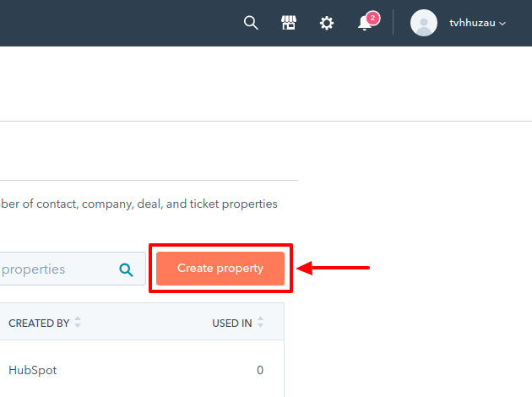Expand the chevron beside tvhhuzau
The height and width of the screenshot is (397, 532).
[x=502, y=24]
